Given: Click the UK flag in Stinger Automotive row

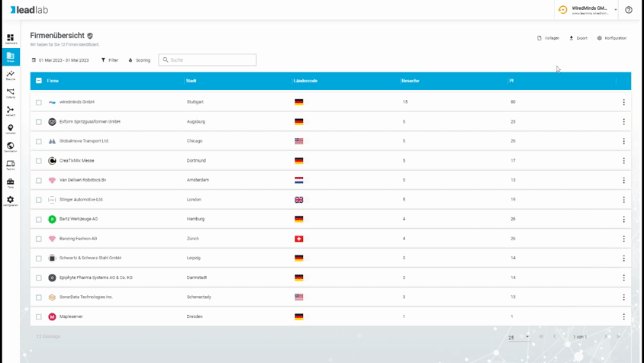Looking at the screenshot, I should [x=299, y=200].
